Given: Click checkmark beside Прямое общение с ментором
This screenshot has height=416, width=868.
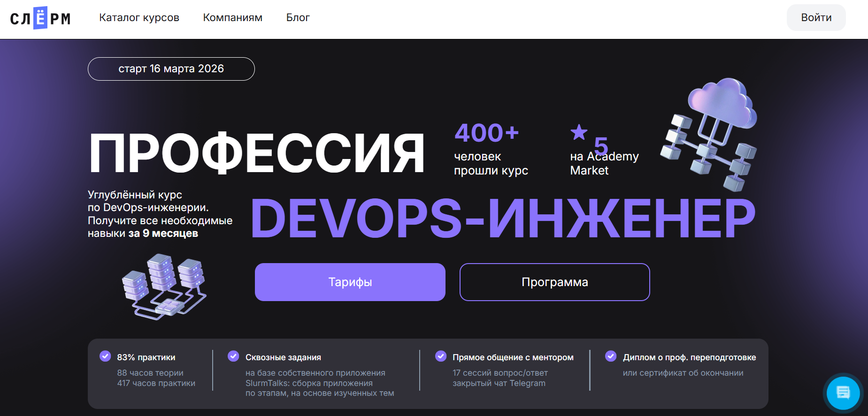Looking at the screenshot, I should (x=441, y=356).
